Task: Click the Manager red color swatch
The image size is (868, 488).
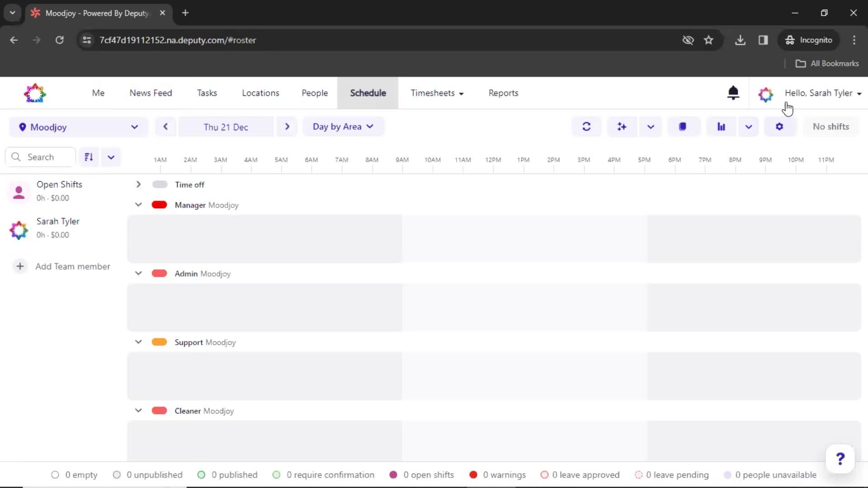Action: pyautogui.click(x=160, y=205)
